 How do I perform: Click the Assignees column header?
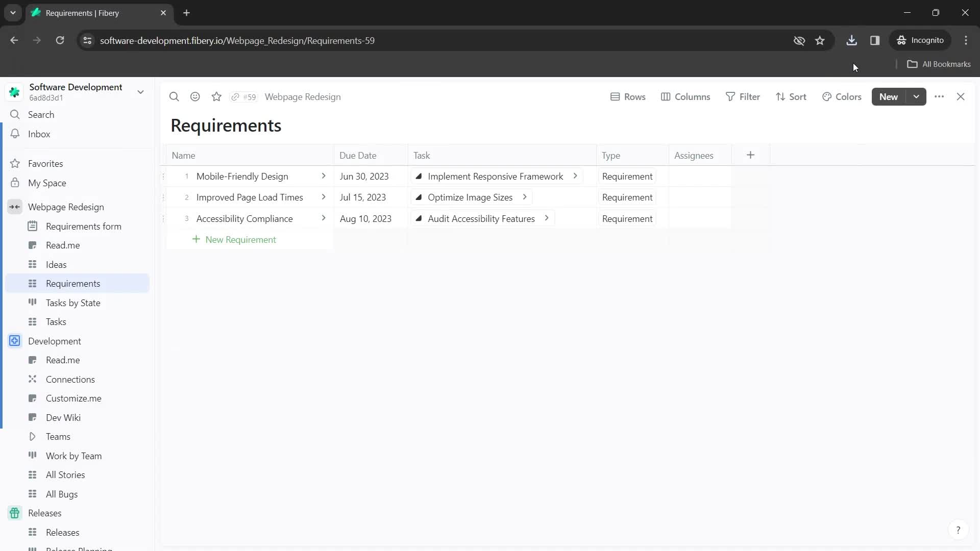[700, 156]
